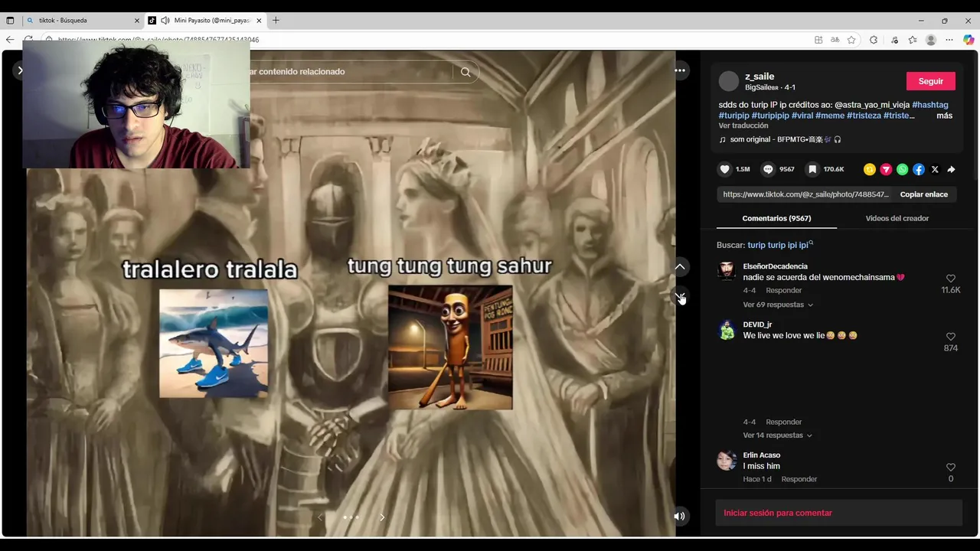
Task: Like Erlin Acaso's comment
Action: click(x=950, y=468)
